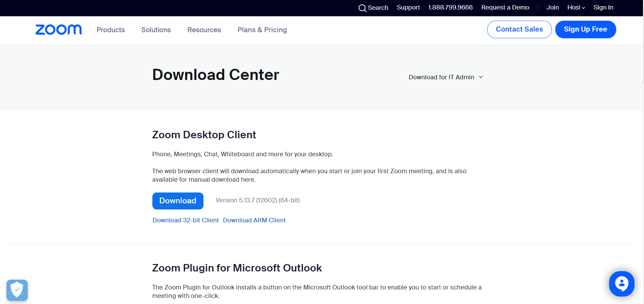Open the Solutions menu
The height and width of the screenshot is (304, 644).
[156, 30]
